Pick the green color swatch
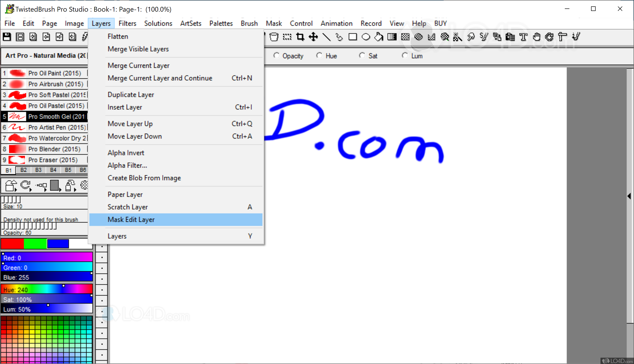The height and width of the screenshot is (364, 634). pos(35,244)
